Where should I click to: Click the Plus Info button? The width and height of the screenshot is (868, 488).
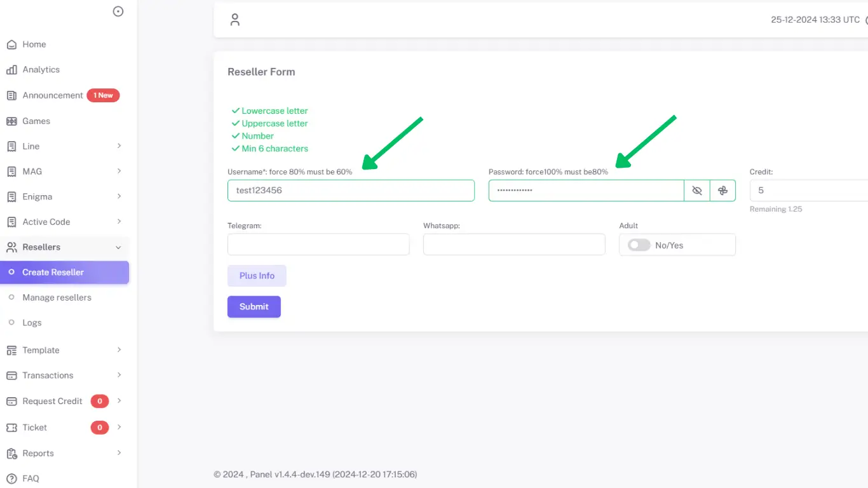(x=257, y=276)
